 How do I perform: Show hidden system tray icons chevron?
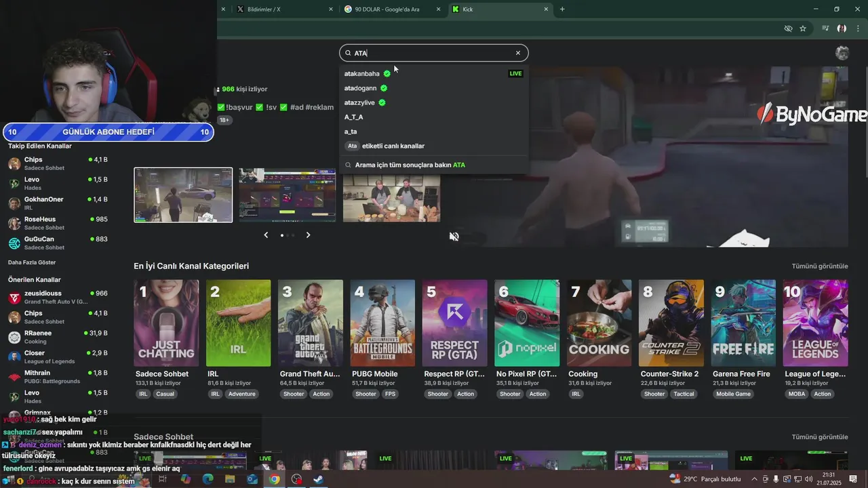tap(754, 479)
